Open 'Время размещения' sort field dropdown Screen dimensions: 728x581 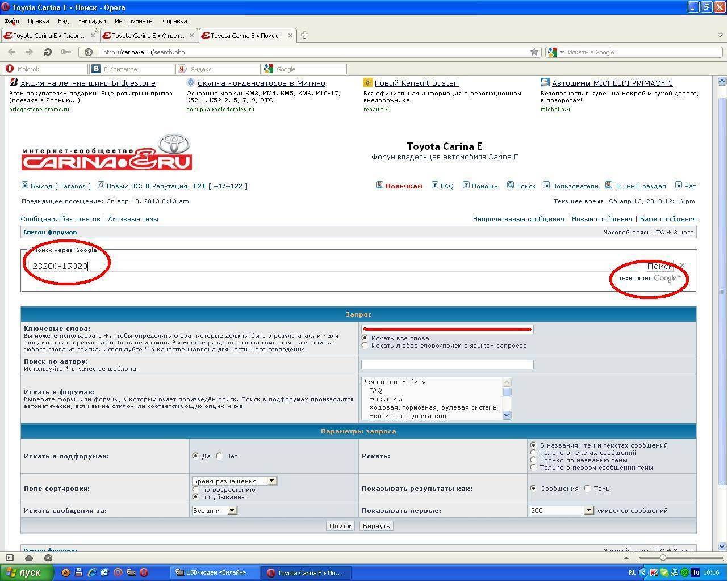coord(235,481)
